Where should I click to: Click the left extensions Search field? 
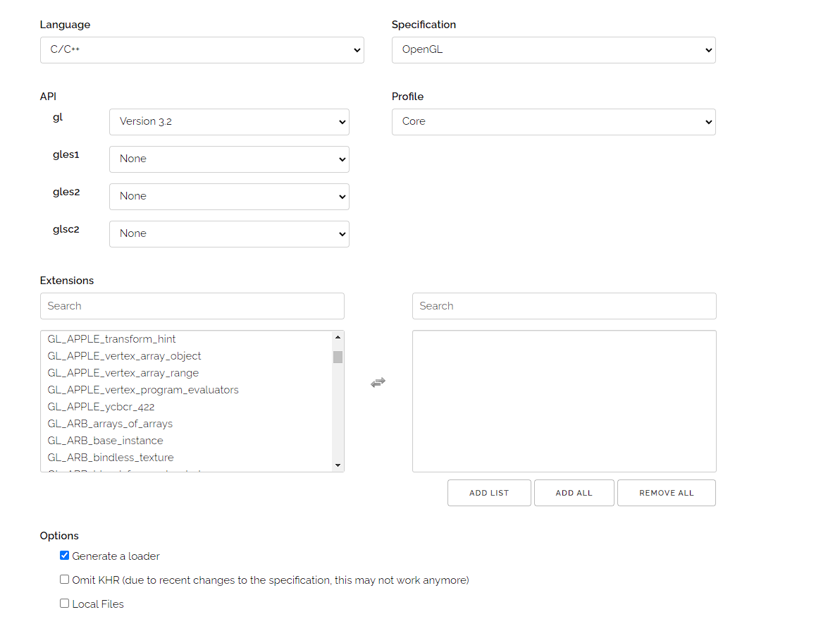192,306
